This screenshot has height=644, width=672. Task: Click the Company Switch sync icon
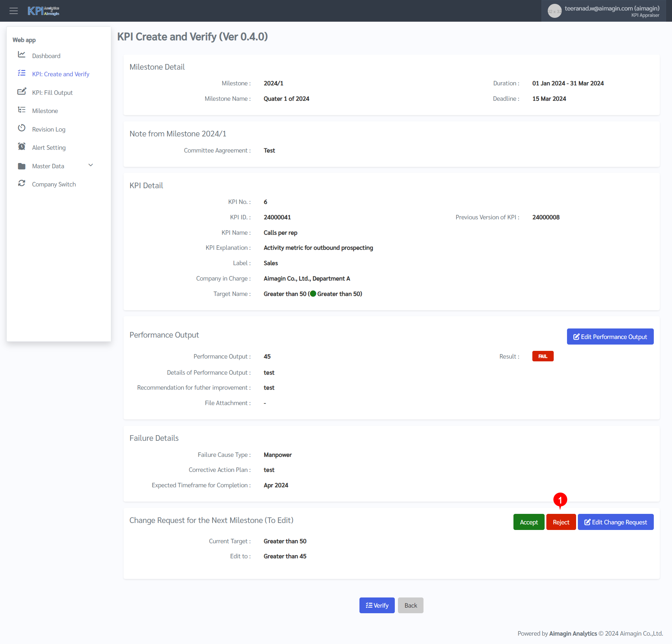[x=22, y=183]
